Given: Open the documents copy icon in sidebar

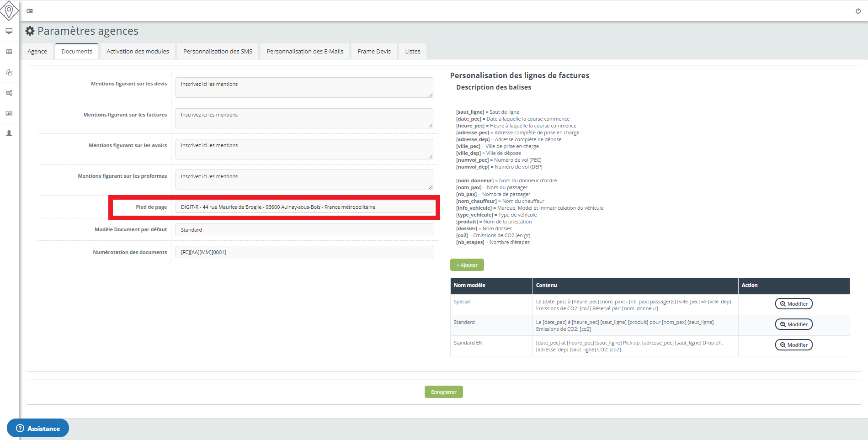Looking at the screenshot, I should pyautogui.click(x=9, y=72).
